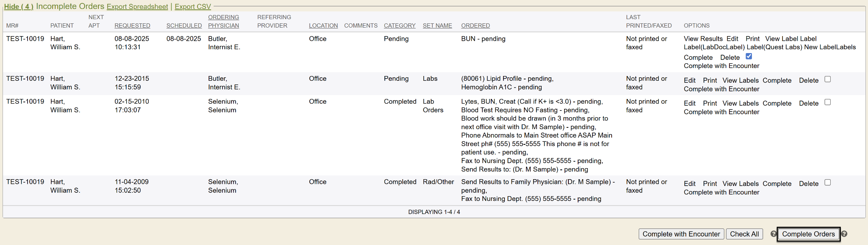Click help icon right of Complete Orders button
This screenshot has width=868, height=245.
point(844,234)
